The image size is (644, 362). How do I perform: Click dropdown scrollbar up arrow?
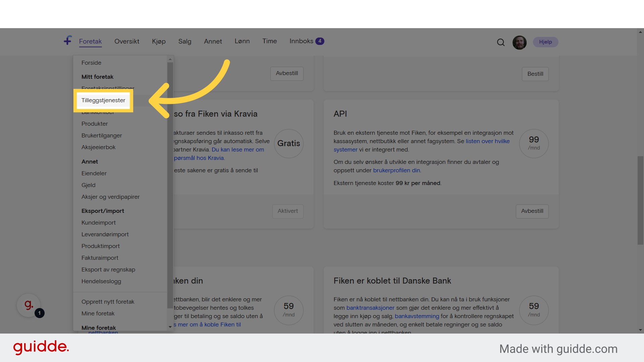[170, 59]
